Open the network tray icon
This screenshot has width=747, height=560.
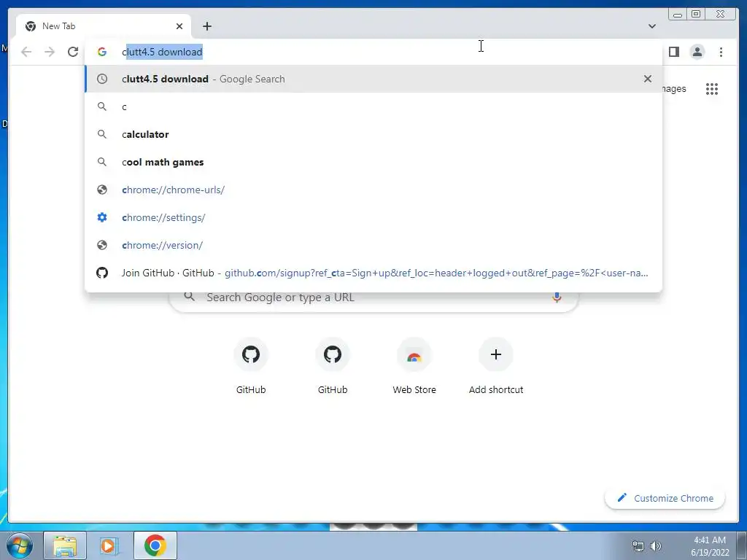(x=638, y=545)
